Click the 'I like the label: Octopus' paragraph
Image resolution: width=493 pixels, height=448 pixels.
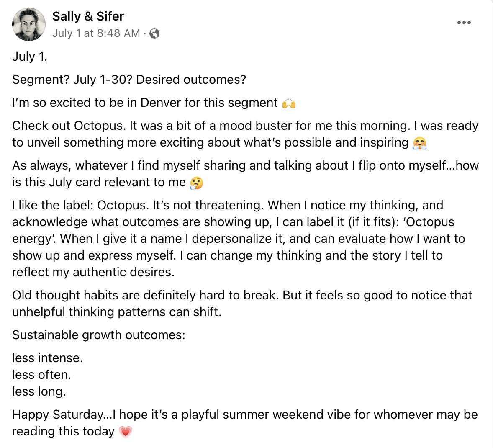239,239
